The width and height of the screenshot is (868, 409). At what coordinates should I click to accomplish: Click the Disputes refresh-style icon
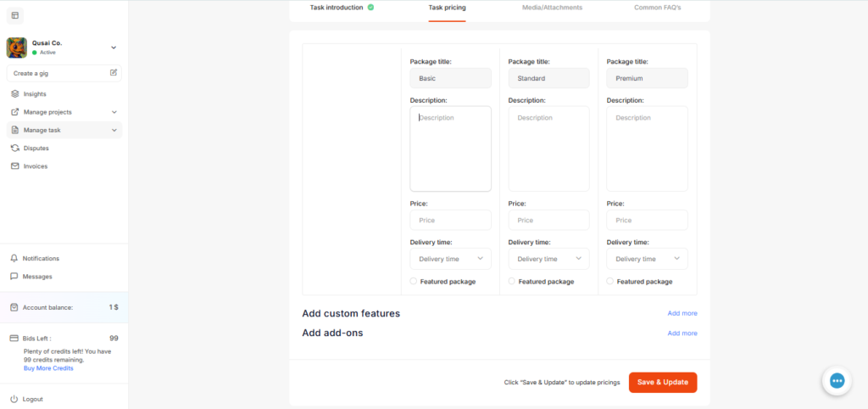point(14,148)
